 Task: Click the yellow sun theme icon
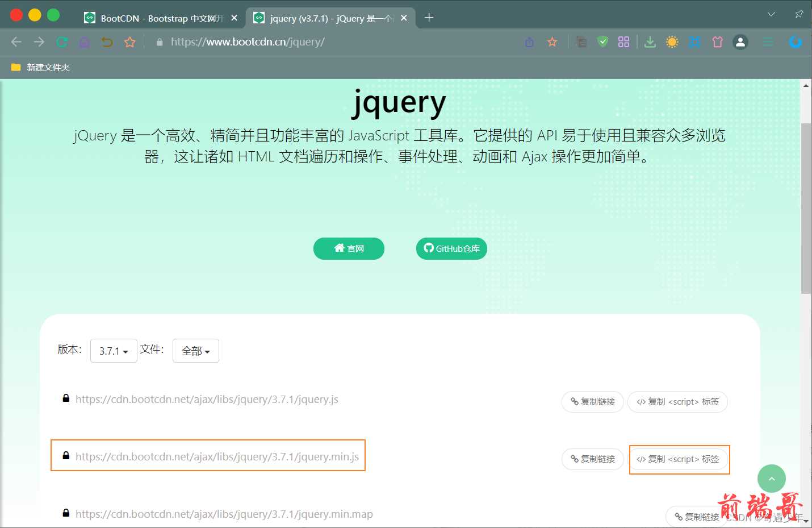pos(672,41)
